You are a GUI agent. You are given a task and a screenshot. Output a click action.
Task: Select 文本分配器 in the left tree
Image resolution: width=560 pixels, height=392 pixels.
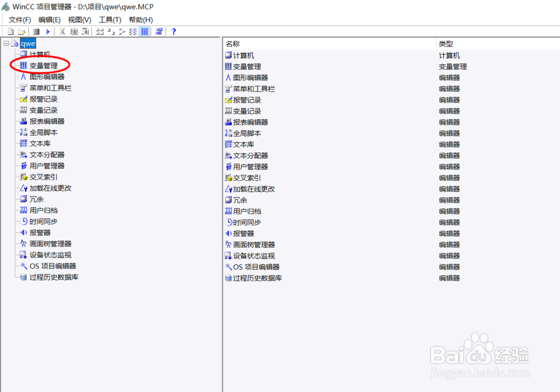(47, 155)
